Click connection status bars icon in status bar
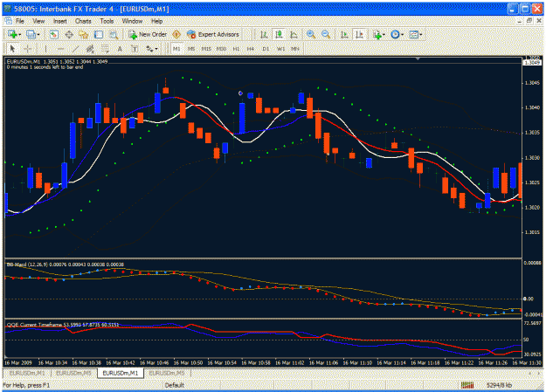This screenshot has width=546, height=392. (x=467, y=385)
